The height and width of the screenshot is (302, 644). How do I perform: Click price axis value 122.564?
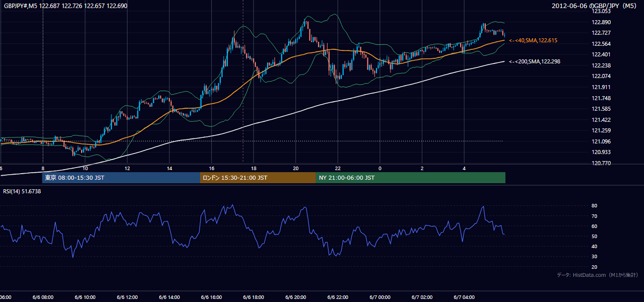point(601,44)
